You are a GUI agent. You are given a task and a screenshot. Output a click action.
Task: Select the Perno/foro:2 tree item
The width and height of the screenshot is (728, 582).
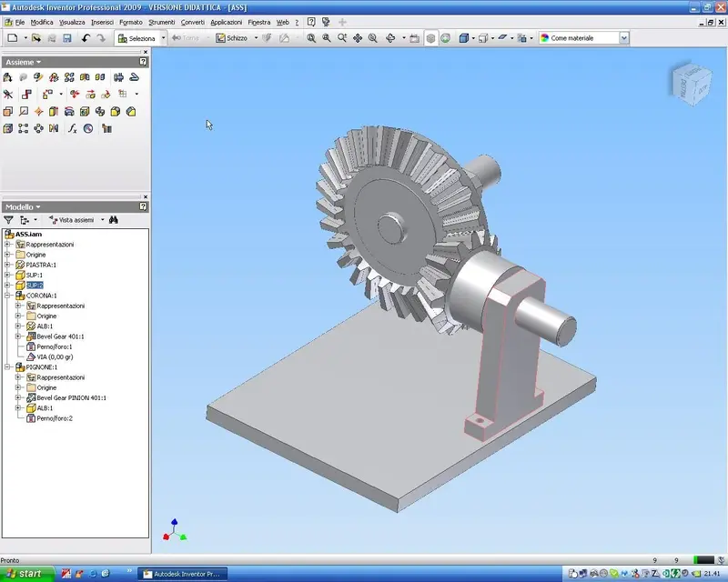coord(55,417)
